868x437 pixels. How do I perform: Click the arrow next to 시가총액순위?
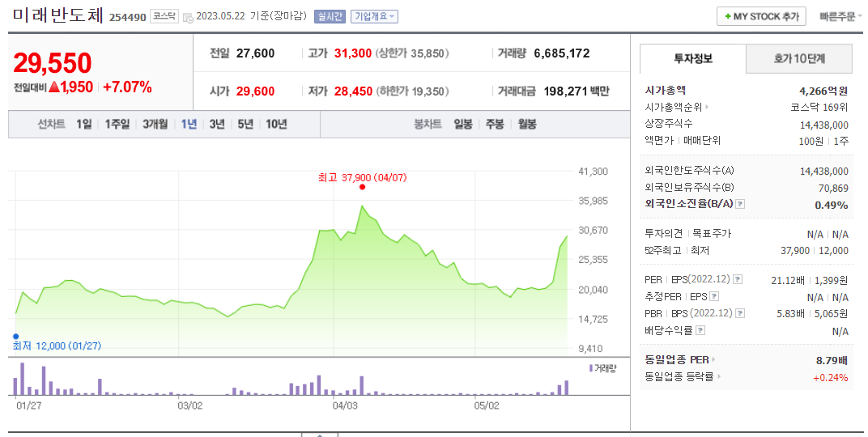pos(708,108)
